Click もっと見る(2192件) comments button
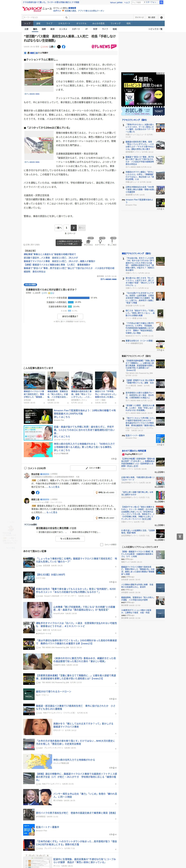 pyautogui.click(x=70, y=538)
